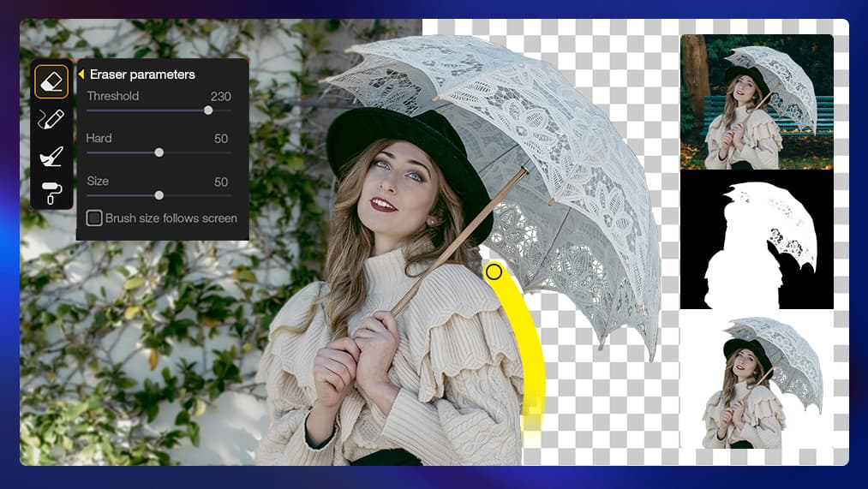Viewport: 868px width, 489px height.
Task: Open the original park photo thumbnail
Action: pos(756,102)
